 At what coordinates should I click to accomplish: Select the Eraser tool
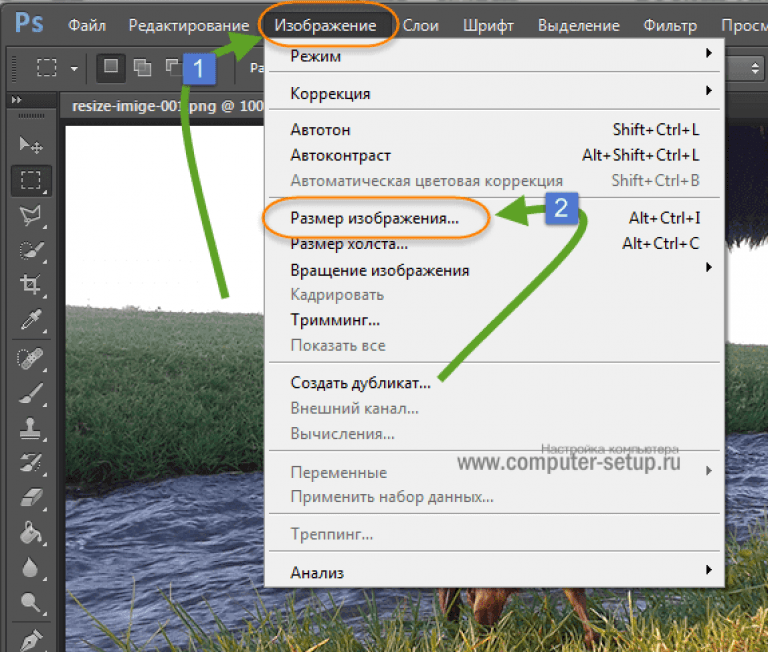[31, 499]
